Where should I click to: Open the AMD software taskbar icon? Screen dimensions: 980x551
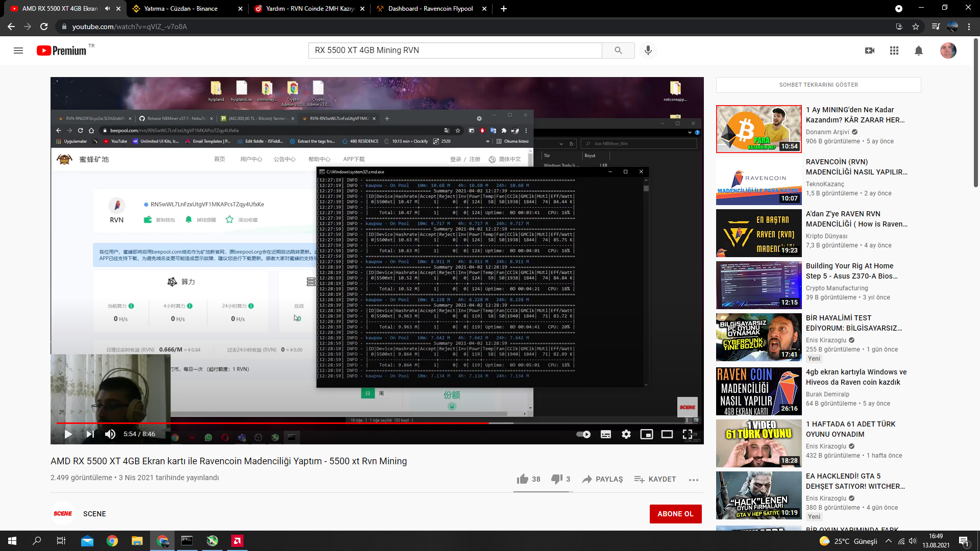(237, 541)
